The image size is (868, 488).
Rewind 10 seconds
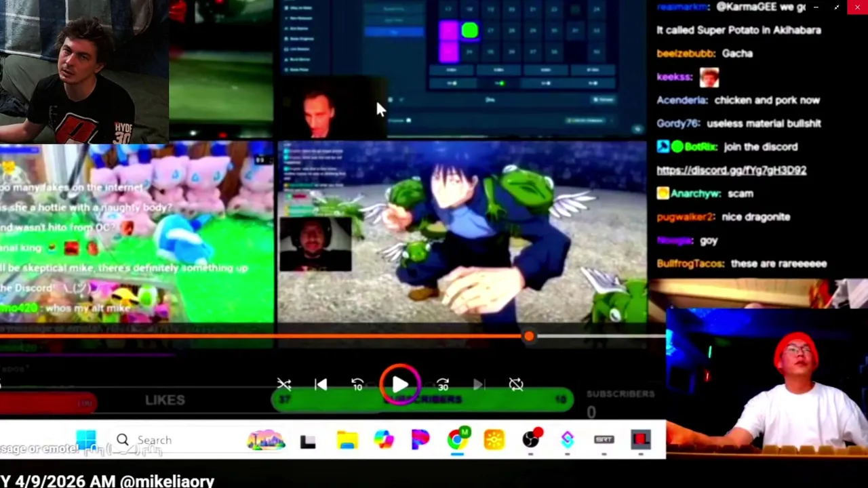click(357, 385)
